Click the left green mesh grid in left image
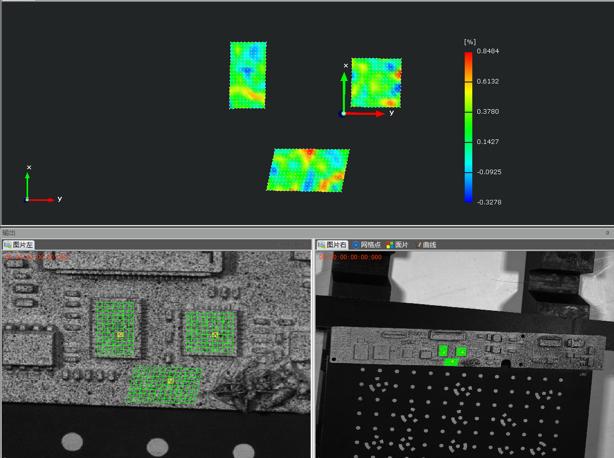Image resolution: width=614 pixels, height=458 pixels. click(120, 329)
